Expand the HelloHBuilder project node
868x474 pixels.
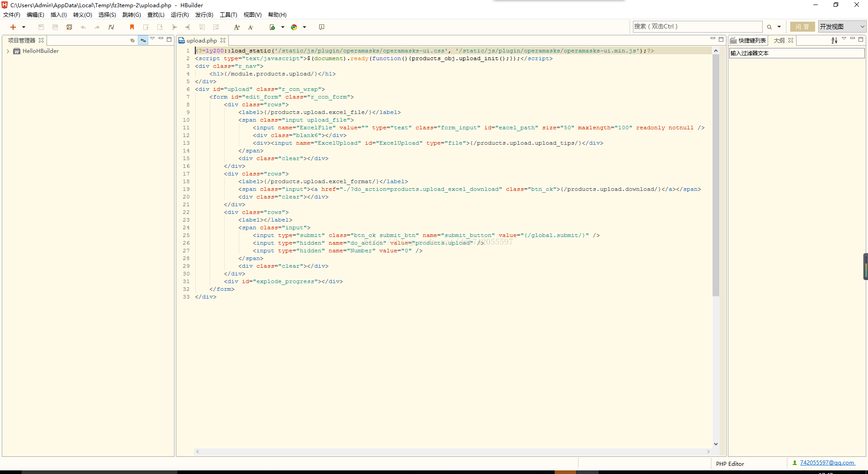click(x=8, y=51)
